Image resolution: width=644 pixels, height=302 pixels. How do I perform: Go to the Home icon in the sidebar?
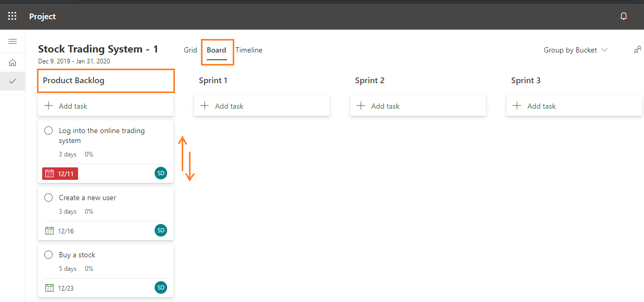[x=12, y=63]
